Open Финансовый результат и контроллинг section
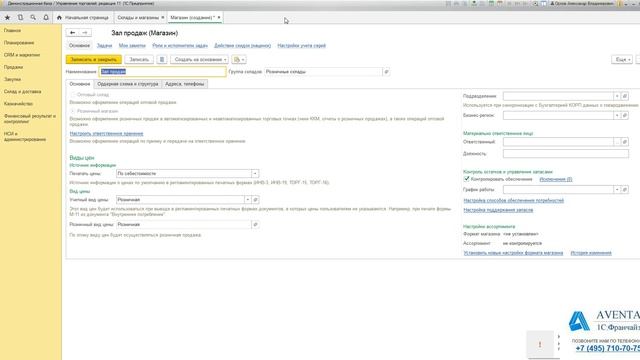 pos(29,118)
